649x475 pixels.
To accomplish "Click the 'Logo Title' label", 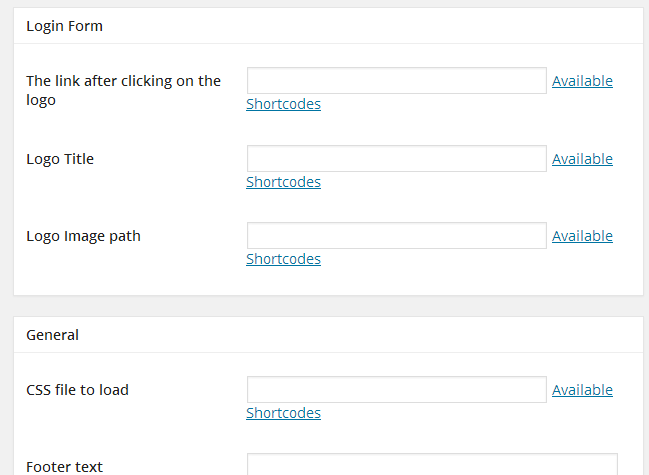I will click(60, 159).
